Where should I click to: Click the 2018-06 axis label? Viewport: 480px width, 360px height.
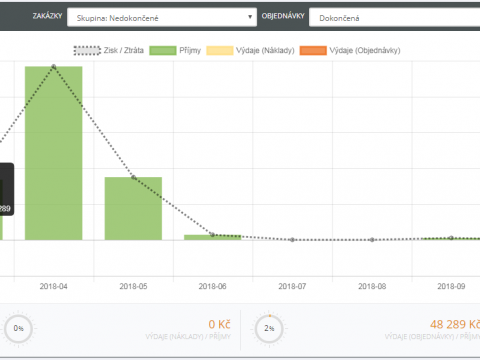coord(213,286)
